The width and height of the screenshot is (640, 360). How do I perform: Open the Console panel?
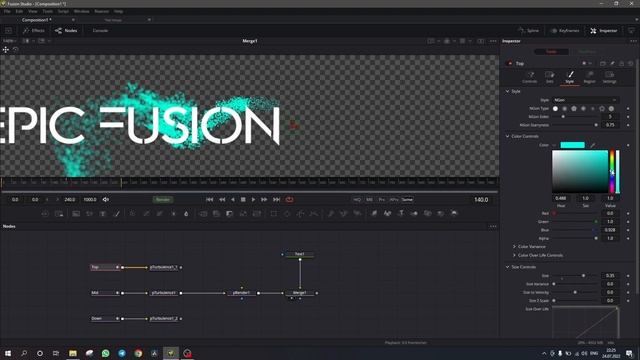click(100, 31)
